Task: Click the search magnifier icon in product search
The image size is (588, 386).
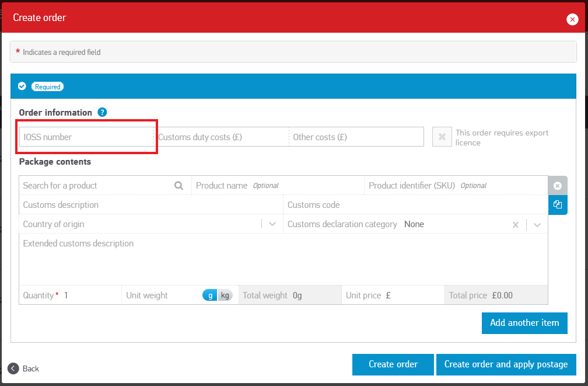Action: point(178,186)
